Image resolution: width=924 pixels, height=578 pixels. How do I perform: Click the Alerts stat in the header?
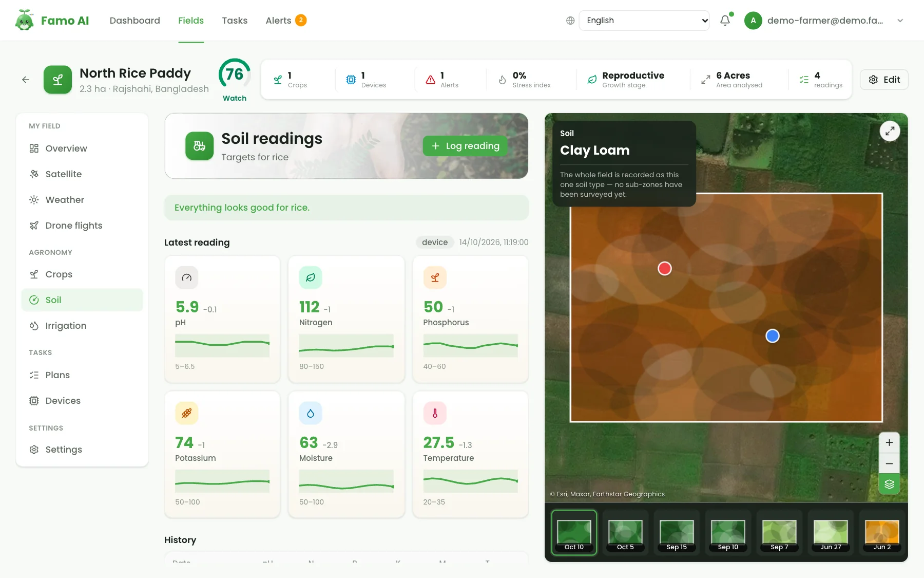[442, 80]
